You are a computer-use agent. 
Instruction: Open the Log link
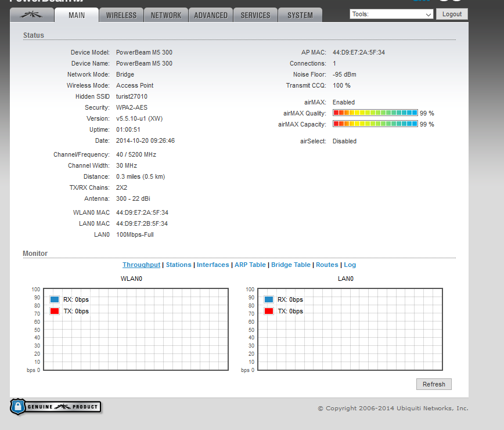point(350,265)
